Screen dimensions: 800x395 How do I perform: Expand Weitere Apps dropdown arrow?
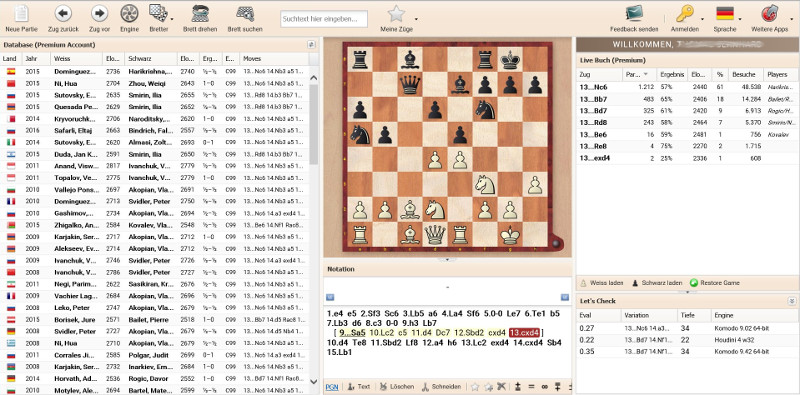click(791, 19)
